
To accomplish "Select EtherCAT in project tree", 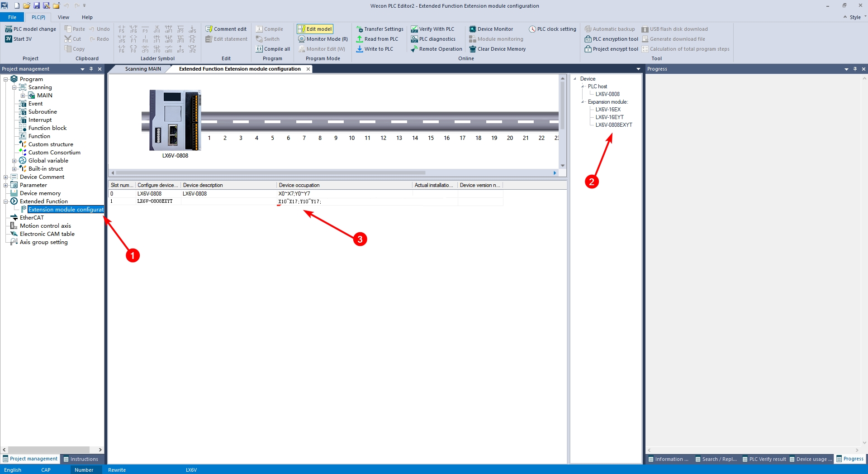I will click(x=32, y=218).
